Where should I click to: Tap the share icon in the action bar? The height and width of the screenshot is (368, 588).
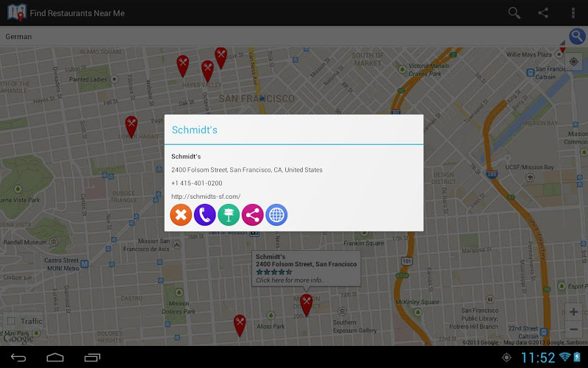[543, 13]
